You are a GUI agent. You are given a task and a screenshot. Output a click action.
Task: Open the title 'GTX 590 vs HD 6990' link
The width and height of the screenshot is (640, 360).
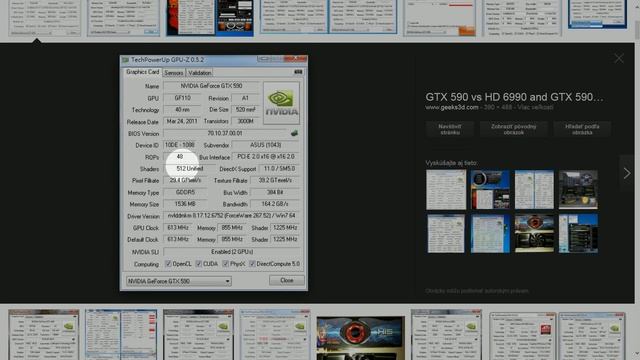pyautogui.click(x=514, y=97)
